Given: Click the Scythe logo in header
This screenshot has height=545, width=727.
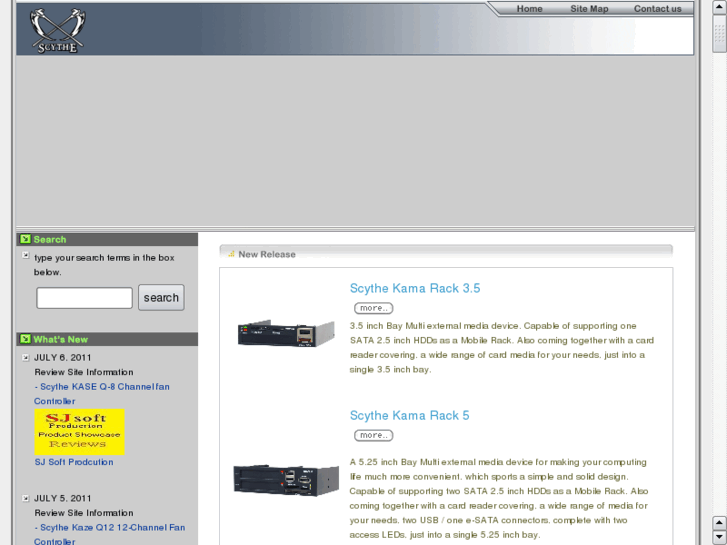Looking at the screenshot, I should point(57,30).
